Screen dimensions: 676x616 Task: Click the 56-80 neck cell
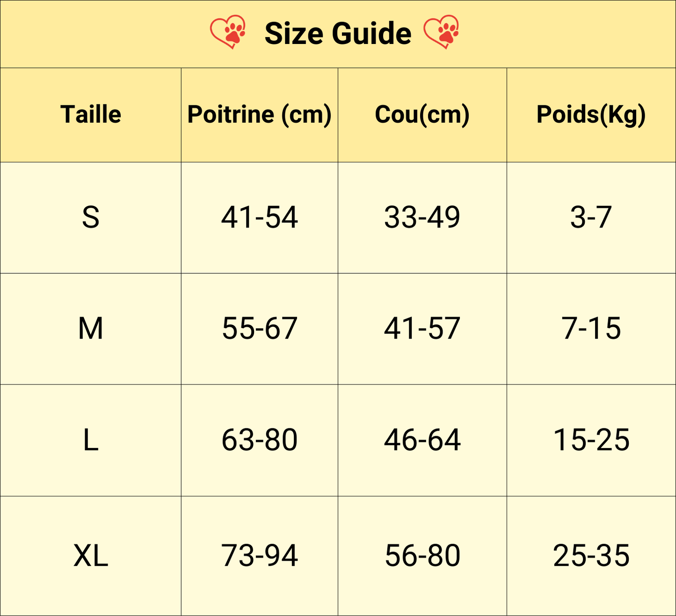coord(422,556)
